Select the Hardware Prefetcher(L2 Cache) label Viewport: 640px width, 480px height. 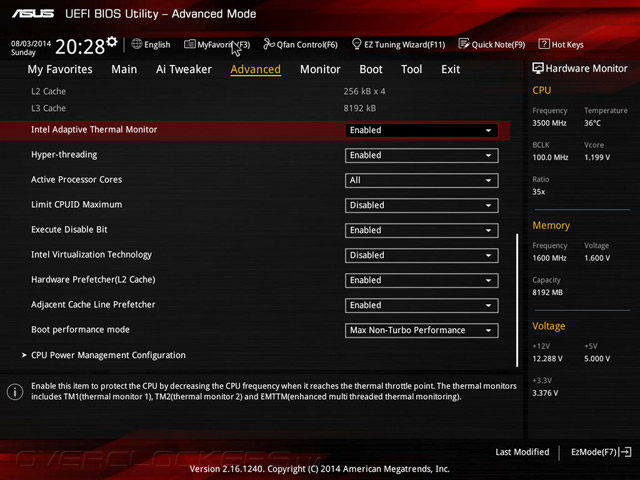[x=93, y=280]
